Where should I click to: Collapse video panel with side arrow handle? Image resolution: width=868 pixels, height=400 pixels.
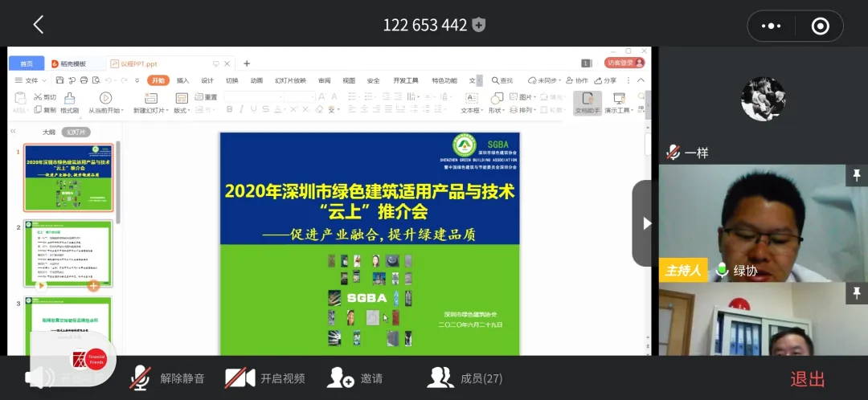coord(645,223)
